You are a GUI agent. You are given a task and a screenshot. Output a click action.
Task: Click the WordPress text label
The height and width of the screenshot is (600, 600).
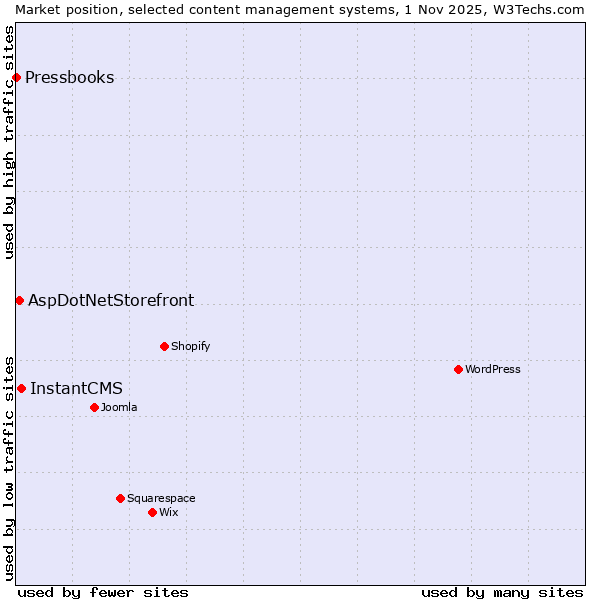[x=493, y=369]
